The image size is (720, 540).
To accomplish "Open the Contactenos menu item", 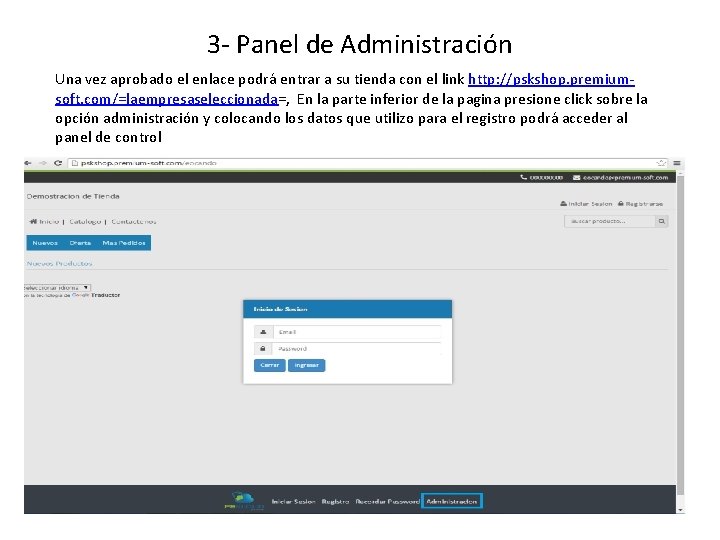I will click(134, 221).
